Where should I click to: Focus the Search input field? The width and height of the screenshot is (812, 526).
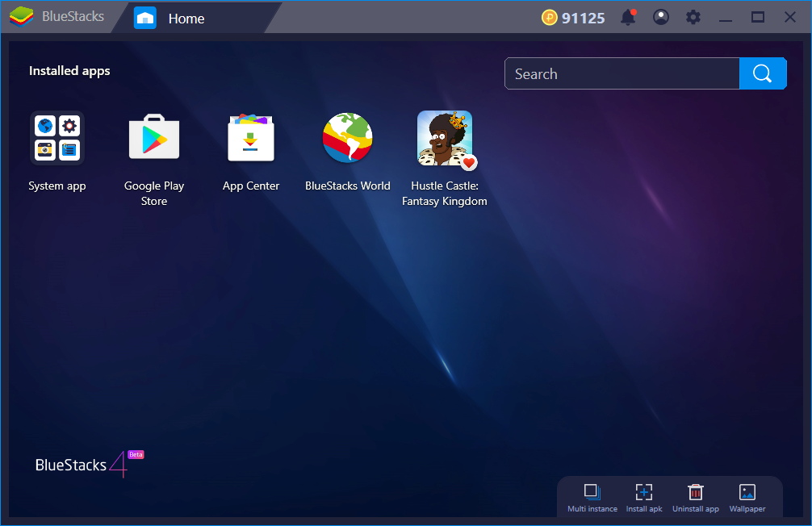point(622,73)
